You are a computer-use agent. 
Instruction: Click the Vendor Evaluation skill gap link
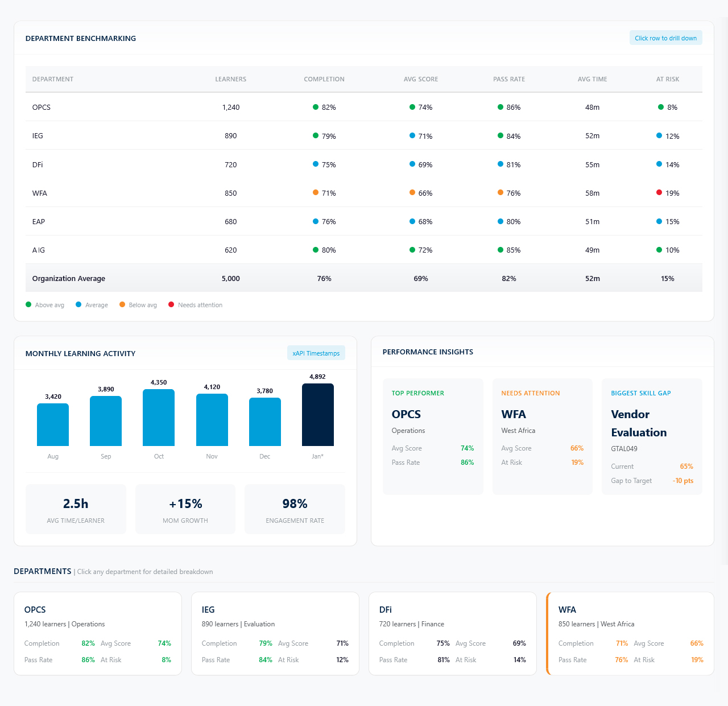point(639,423)
